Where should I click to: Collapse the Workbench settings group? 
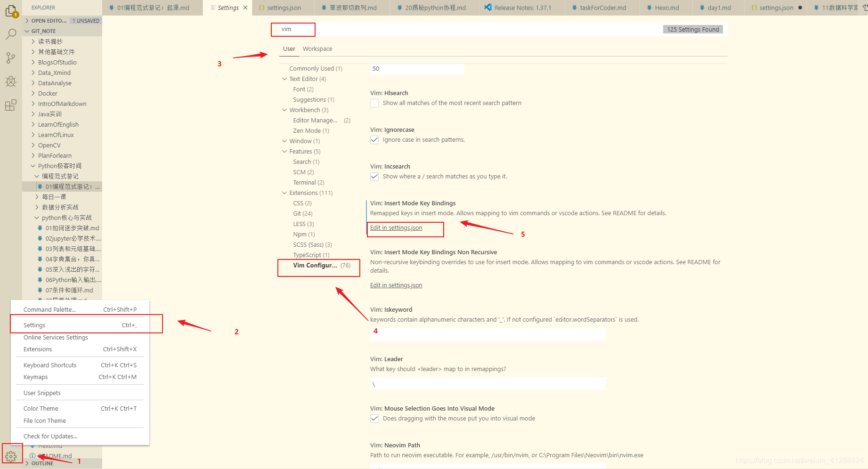pyautogui.click(x=284, y=110)
